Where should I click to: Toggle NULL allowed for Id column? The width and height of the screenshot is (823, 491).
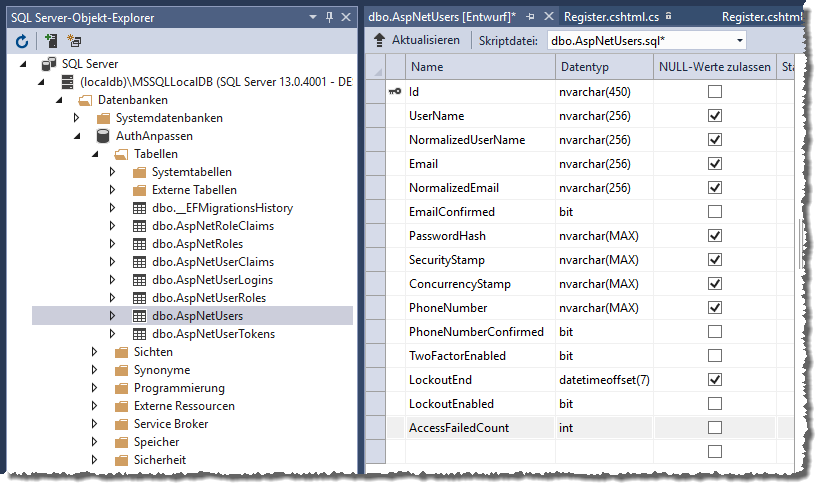(714, 91)
